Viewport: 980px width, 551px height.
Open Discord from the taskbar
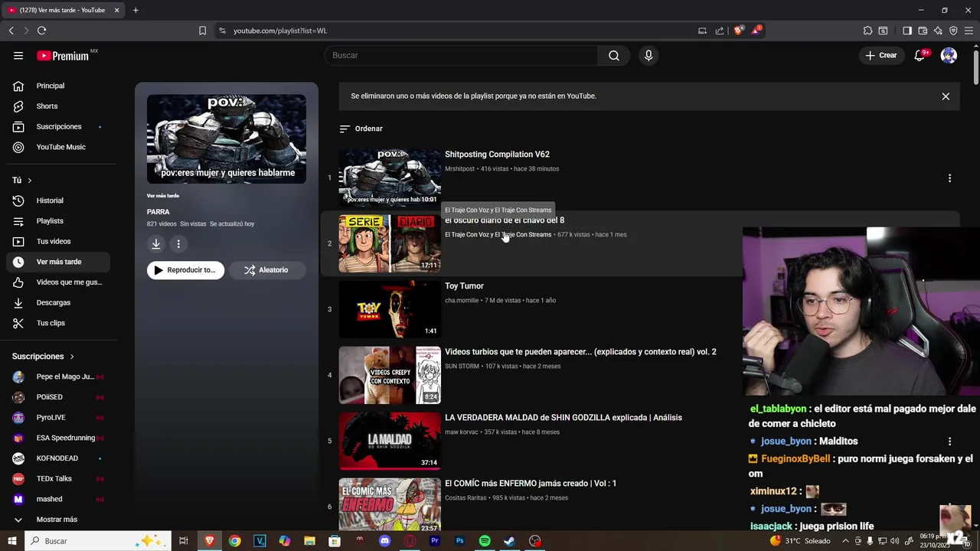[x=384, y=541]
